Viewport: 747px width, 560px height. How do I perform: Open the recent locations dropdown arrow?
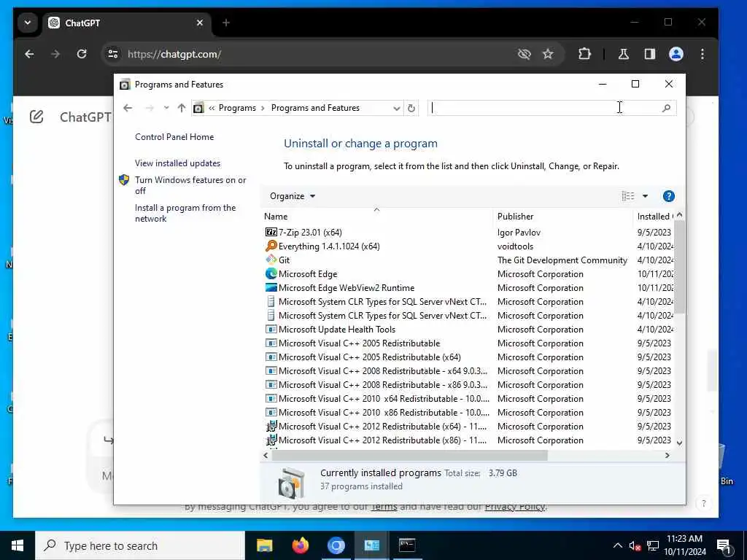(166, 108)
